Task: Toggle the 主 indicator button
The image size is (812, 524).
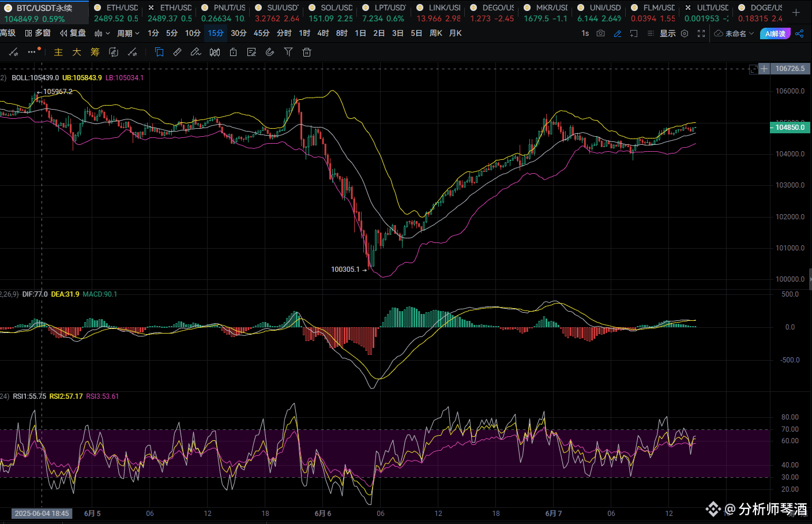Action: [58, 53]
